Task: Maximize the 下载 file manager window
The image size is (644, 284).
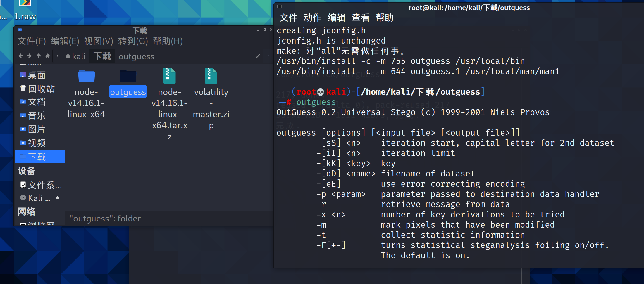Action: tap(265, 30)
